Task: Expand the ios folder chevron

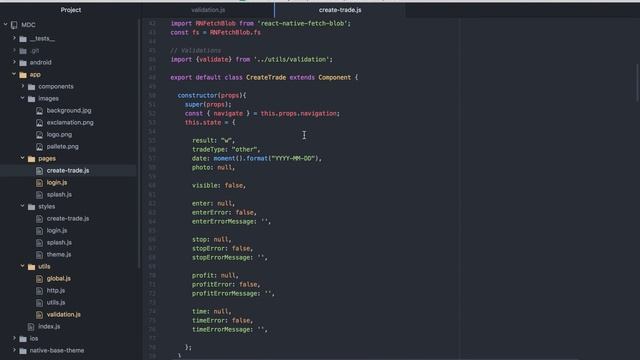Action: coord(14,338)
